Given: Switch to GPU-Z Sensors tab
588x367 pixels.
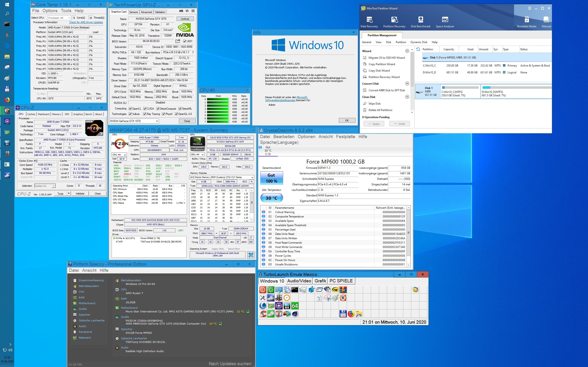Looking at the screenshot, I should [133, 12].
